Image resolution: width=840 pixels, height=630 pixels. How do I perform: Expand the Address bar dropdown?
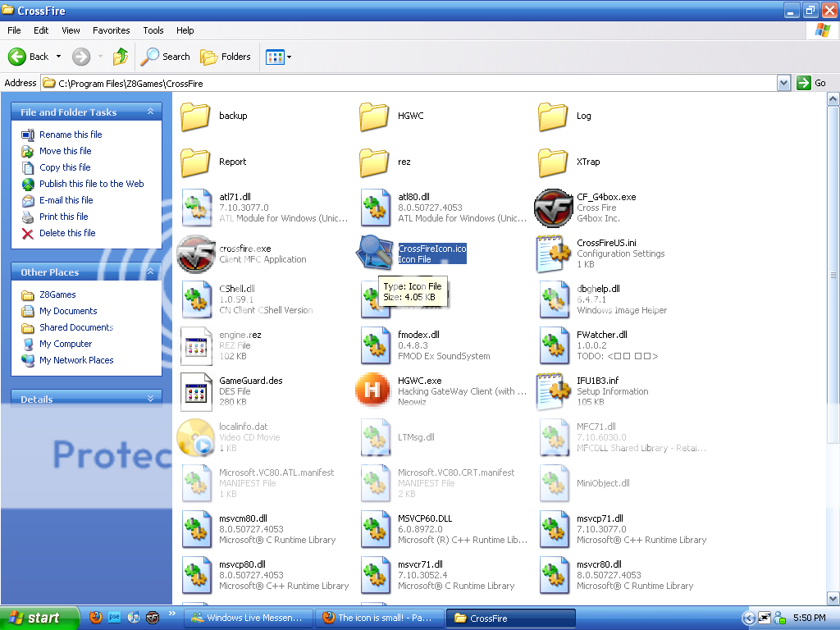(x=783, y=83)
